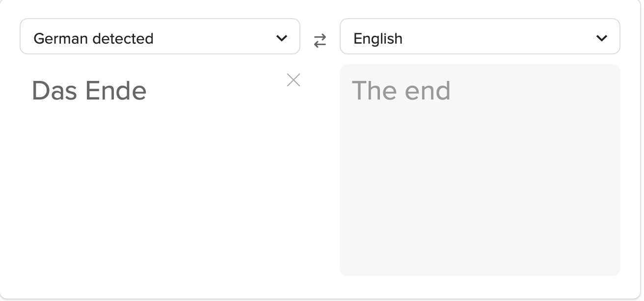Click the translated text 'The end'

[401, 91]
